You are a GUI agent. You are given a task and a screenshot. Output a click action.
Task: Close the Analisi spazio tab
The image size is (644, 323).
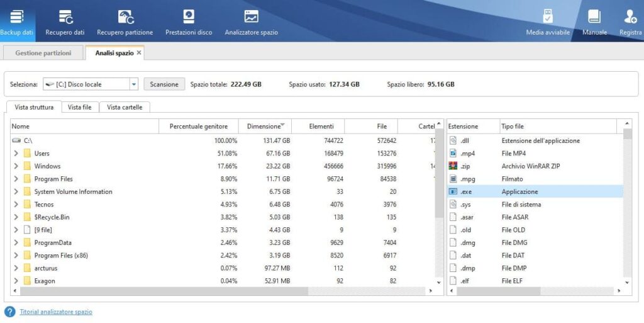click(x=139, y=53)
